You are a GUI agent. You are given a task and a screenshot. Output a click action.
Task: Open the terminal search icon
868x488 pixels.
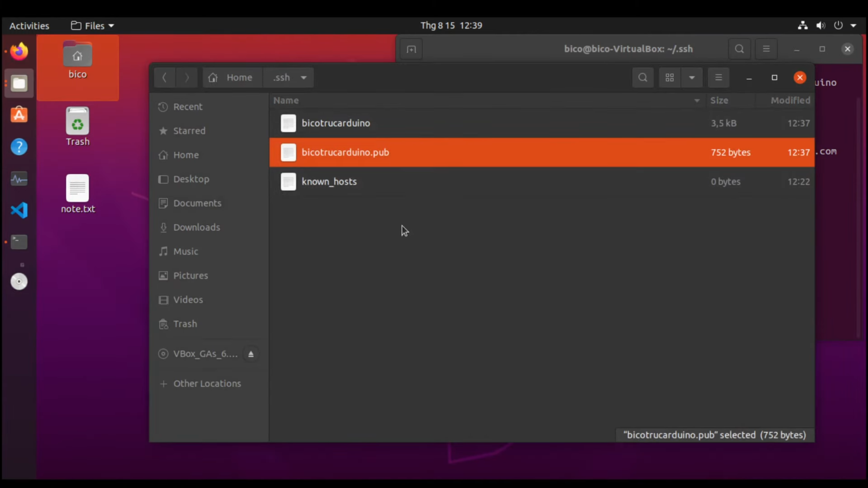[x=739, y=49]
